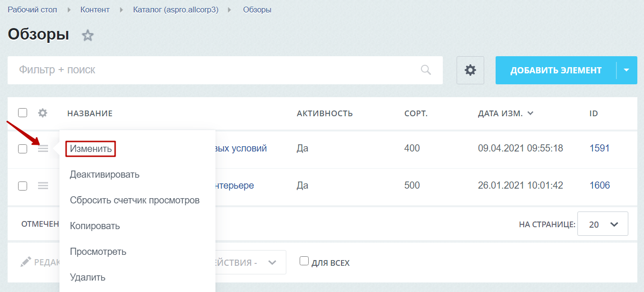Open list settings gear button beside filter
This screenshot has width=644, height=292.
(470, 70)
